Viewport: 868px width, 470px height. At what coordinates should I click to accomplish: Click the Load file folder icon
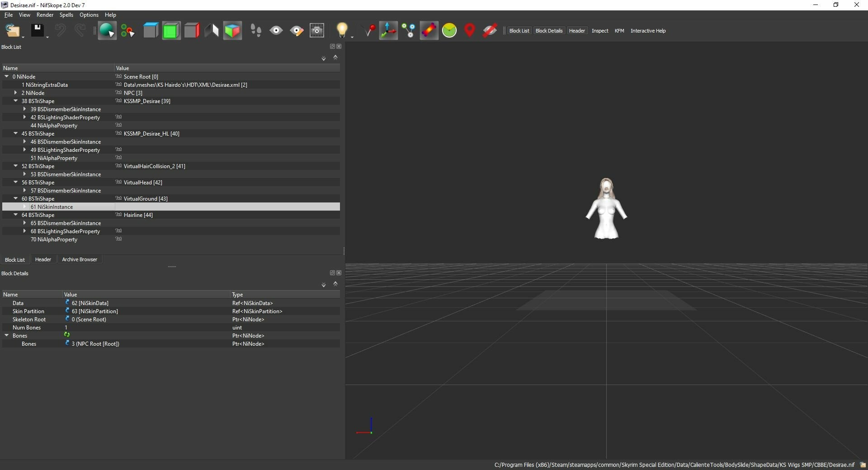tap(12, 31)
